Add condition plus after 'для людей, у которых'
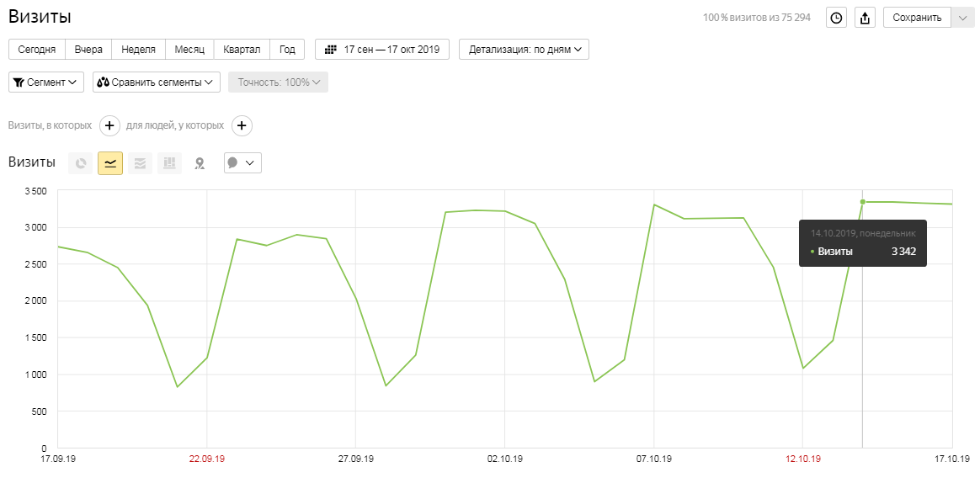The width and height of the screenshot is (980, 478). pos(242,125)
